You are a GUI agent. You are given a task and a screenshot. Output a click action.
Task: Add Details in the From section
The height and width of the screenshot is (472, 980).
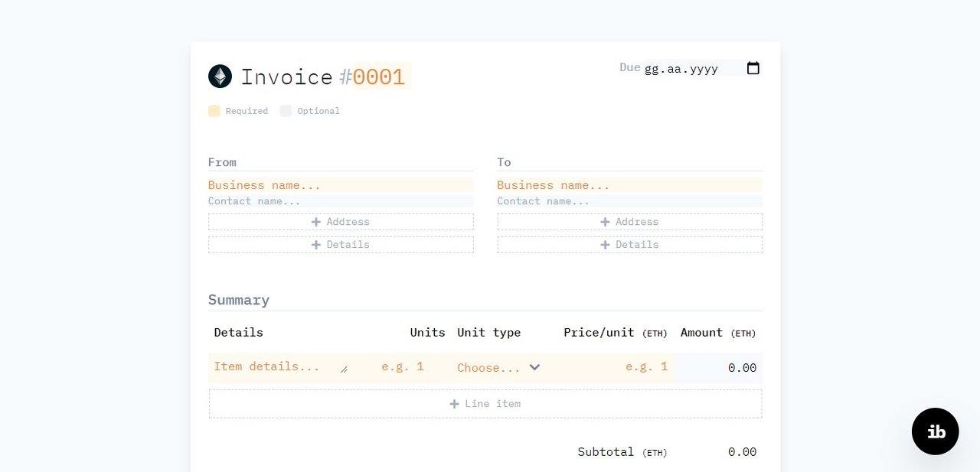click(x=341, y=245)
